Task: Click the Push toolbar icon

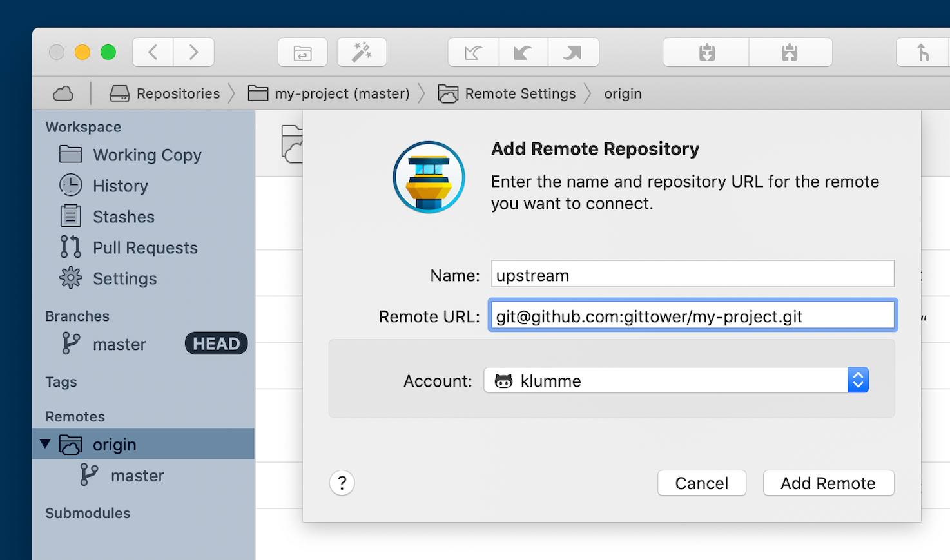Action: 573,52
